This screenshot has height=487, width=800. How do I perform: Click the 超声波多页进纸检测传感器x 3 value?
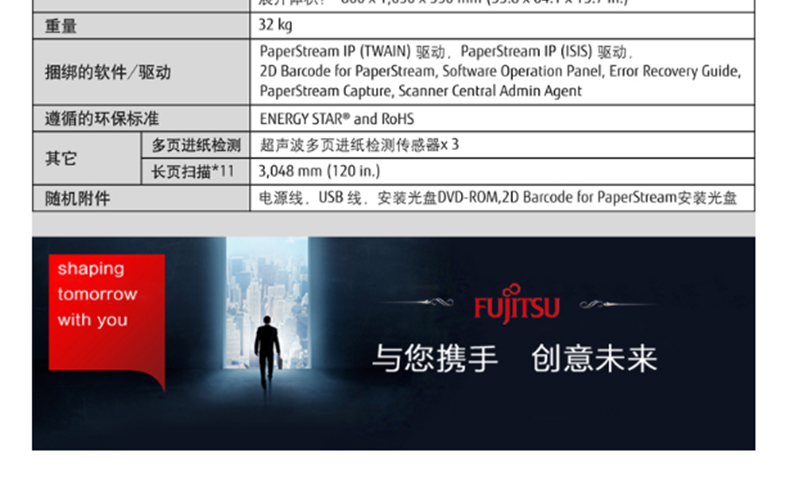point(359,145)
